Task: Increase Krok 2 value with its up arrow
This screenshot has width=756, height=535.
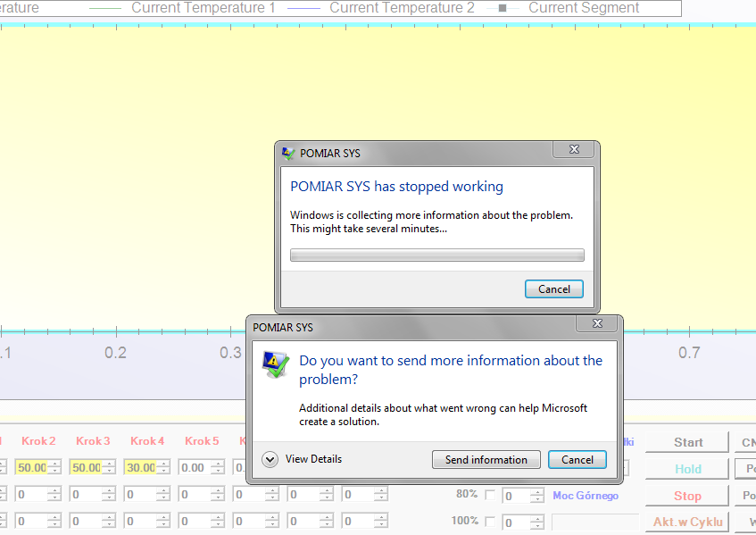Action: (55, 464)
